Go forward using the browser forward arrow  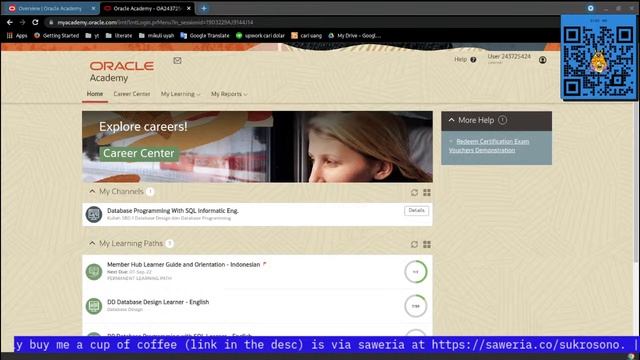pos(22,22)
